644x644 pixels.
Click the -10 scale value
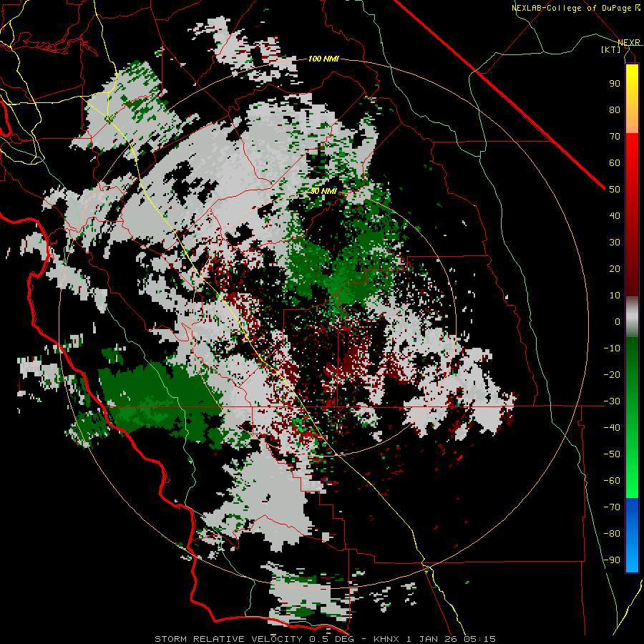pyautogui.click(x=612, y=348)
